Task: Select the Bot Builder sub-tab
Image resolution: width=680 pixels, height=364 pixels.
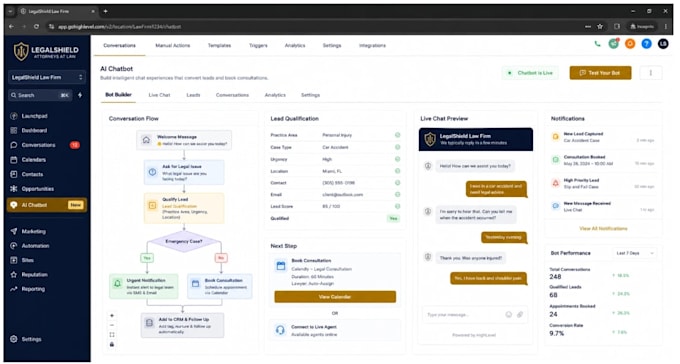Action: [x=118, y=95]
